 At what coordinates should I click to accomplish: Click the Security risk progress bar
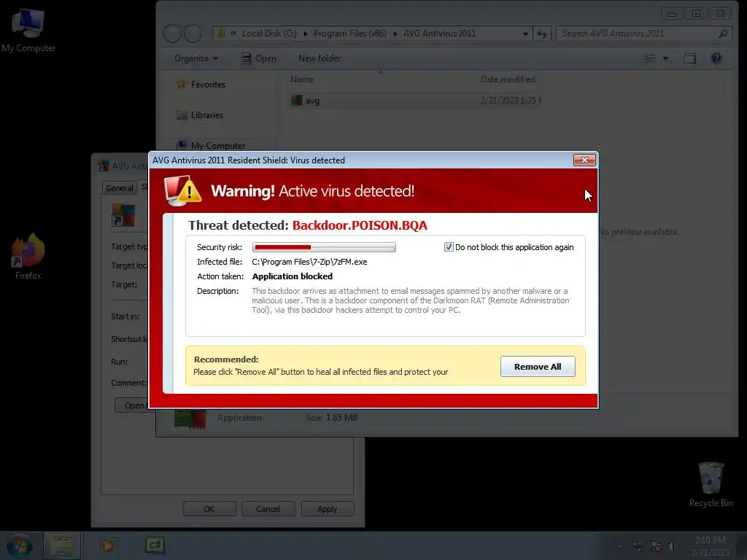pyautogui.click(x=324, y=247)
